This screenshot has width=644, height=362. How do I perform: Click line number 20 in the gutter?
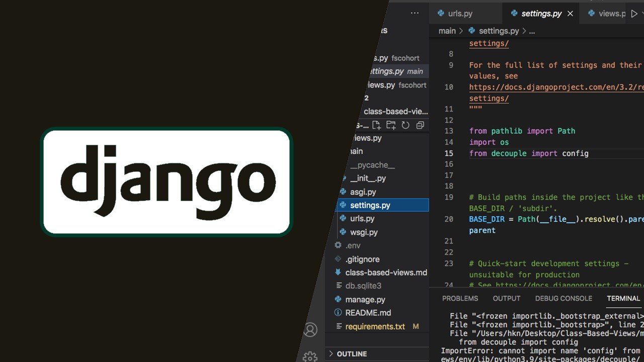tap(449, 219)
